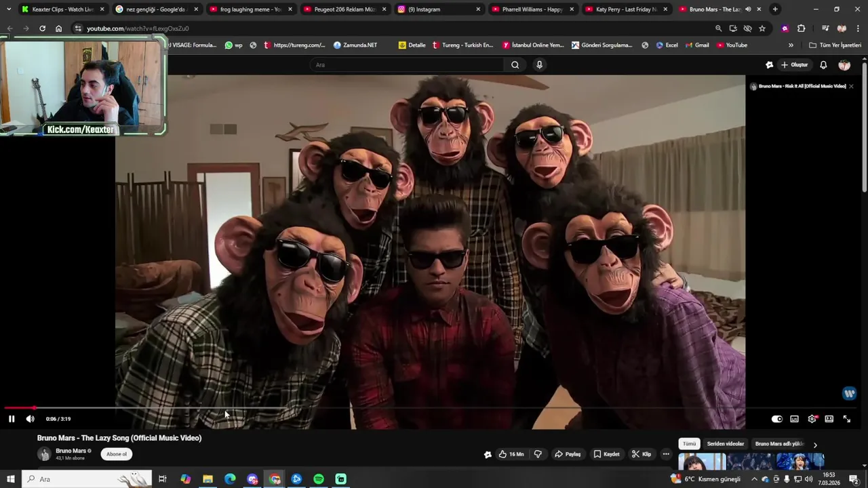Go to browser home page
Image resolution: width=868 pixels, height=488 pixels.
[58, 28]
